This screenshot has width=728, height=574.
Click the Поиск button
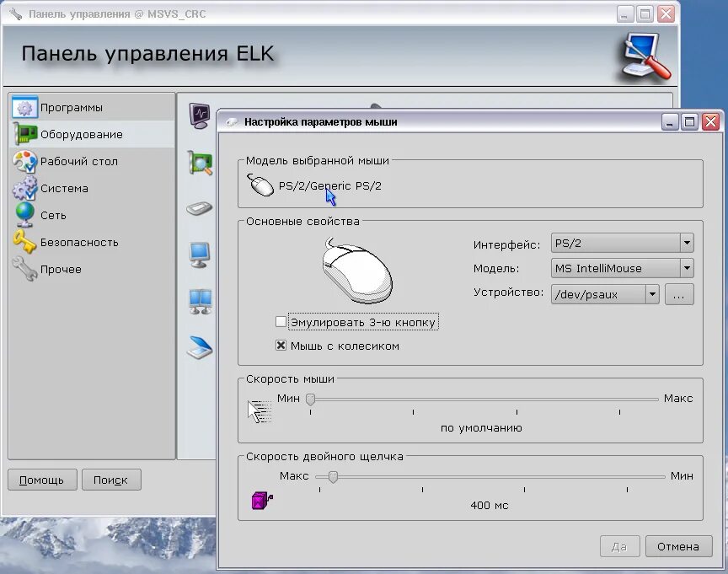(111, 480)
